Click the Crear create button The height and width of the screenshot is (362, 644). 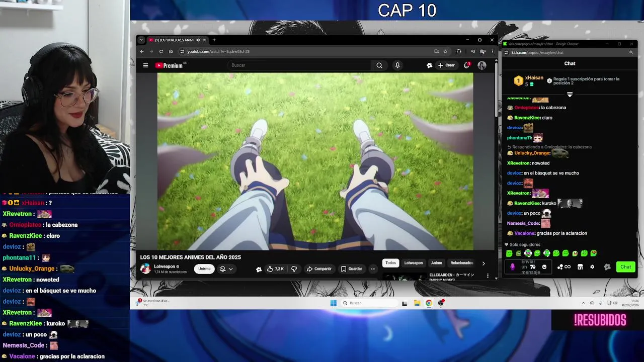coord(446,65)
